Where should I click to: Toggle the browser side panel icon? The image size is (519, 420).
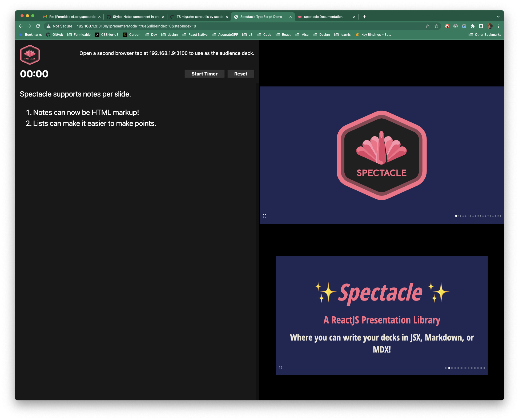pos(481,26)
